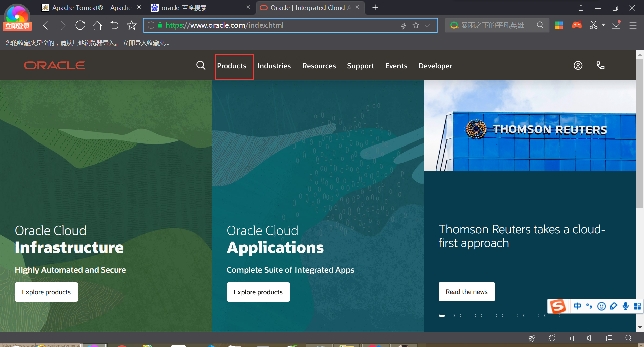Toggle Sogou Chinese/English 中 mode

pos(577,306)
